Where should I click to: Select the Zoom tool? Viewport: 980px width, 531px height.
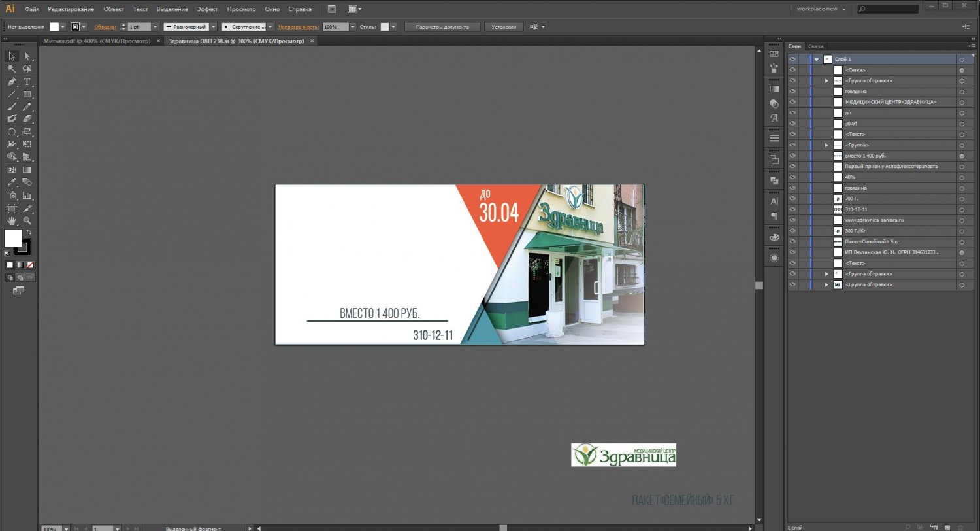pos(27,221)
